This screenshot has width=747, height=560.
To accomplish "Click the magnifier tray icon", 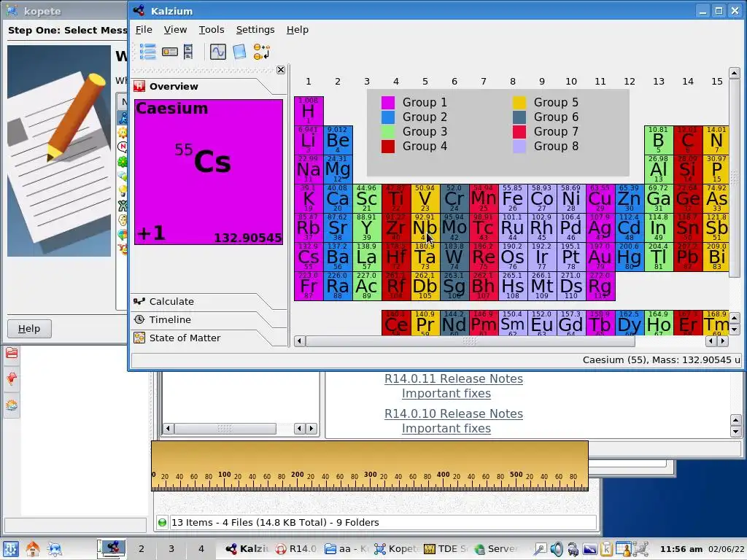I will (x=540, y=549).
